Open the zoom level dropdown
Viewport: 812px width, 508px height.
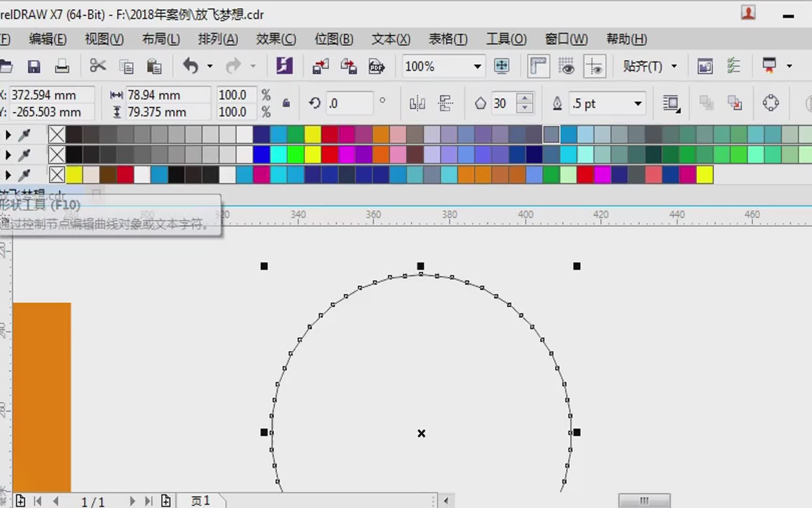477,66
